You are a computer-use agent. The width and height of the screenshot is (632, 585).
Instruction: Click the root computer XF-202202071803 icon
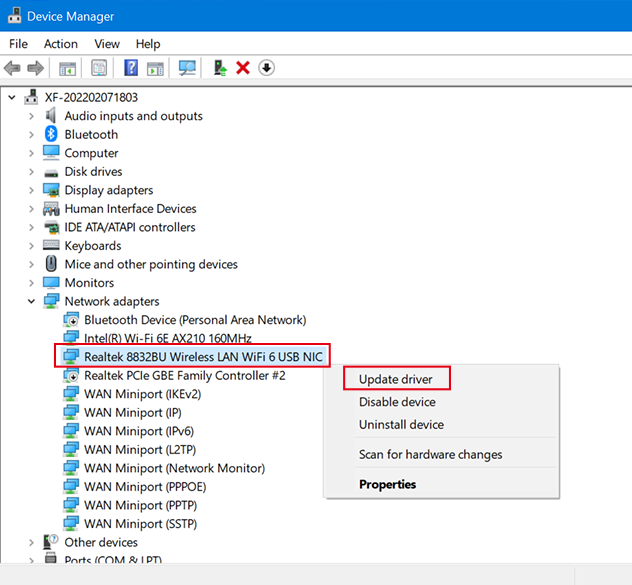tap(31, 97)
